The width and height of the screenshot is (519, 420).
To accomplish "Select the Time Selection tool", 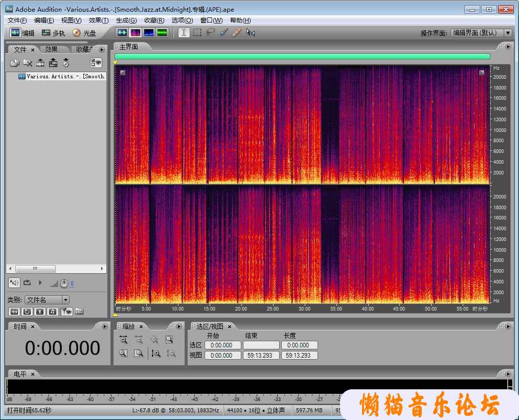I will coord(184,32).
